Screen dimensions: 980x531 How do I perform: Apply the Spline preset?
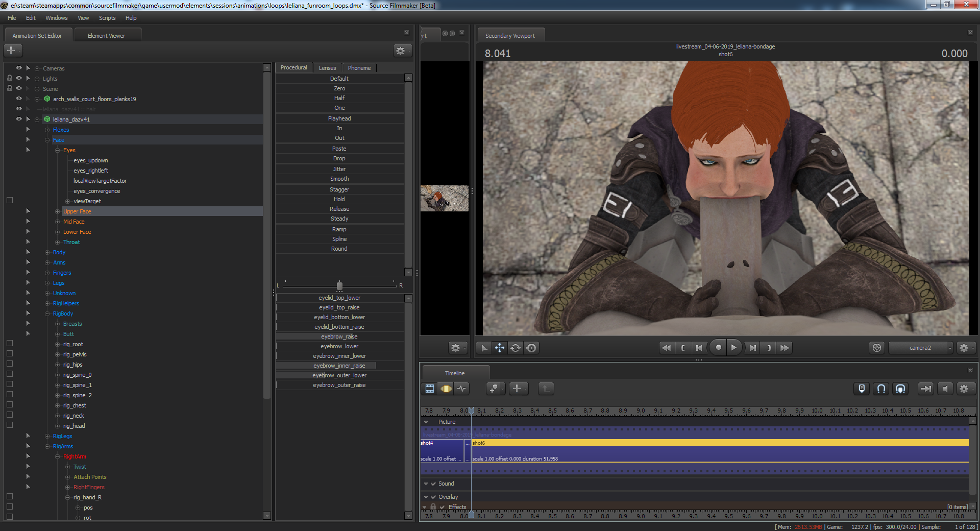tap(339, 239)
